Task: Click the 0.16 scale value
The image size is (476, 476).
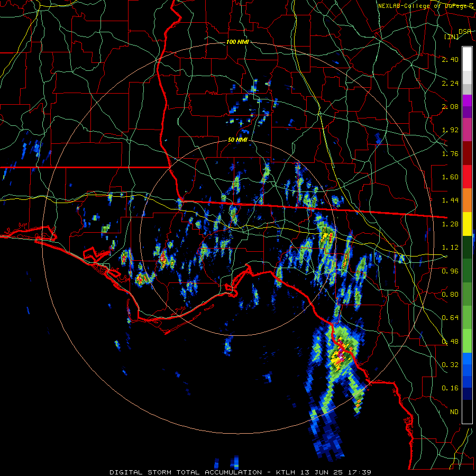Action: [450, 388]
